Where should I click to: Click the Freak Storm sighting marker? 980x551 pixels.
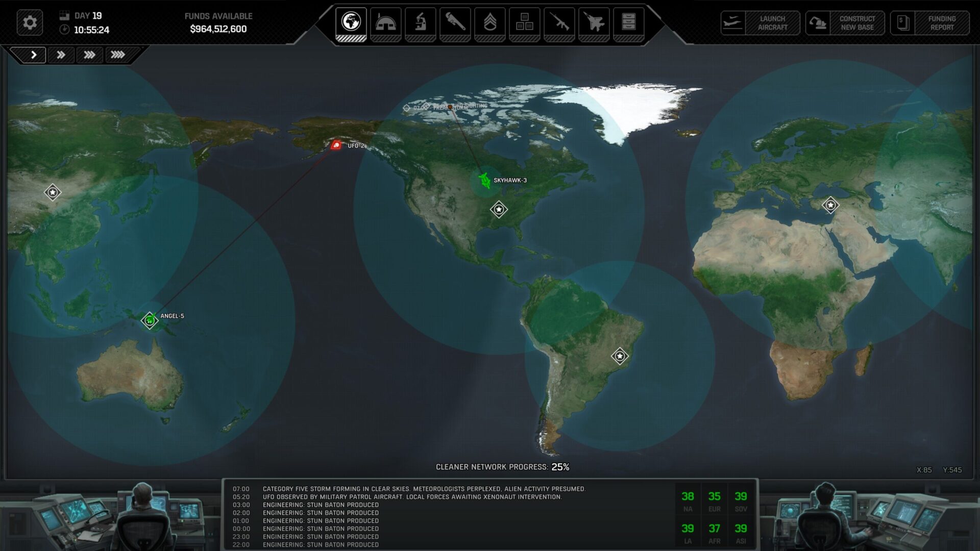coord(406,108)
